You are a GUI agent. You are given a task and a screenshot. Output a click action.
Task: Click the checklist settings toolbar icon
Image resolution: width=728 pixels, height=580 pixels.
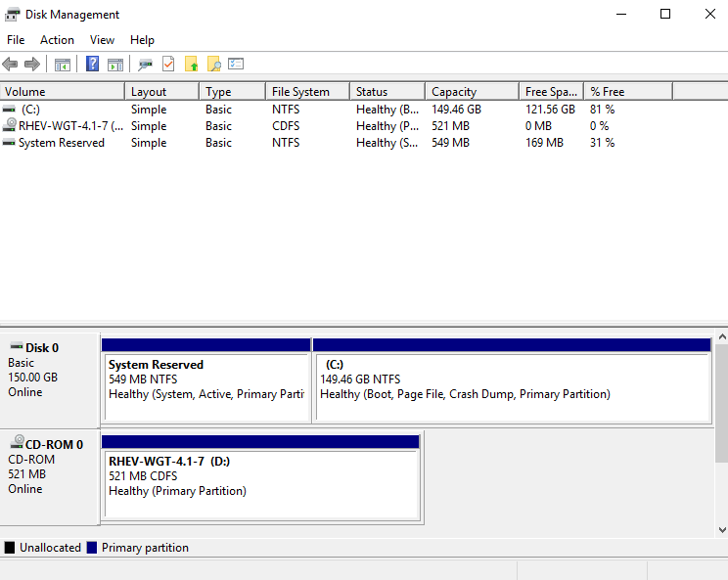pyautogui.click(x=236, y=65)
